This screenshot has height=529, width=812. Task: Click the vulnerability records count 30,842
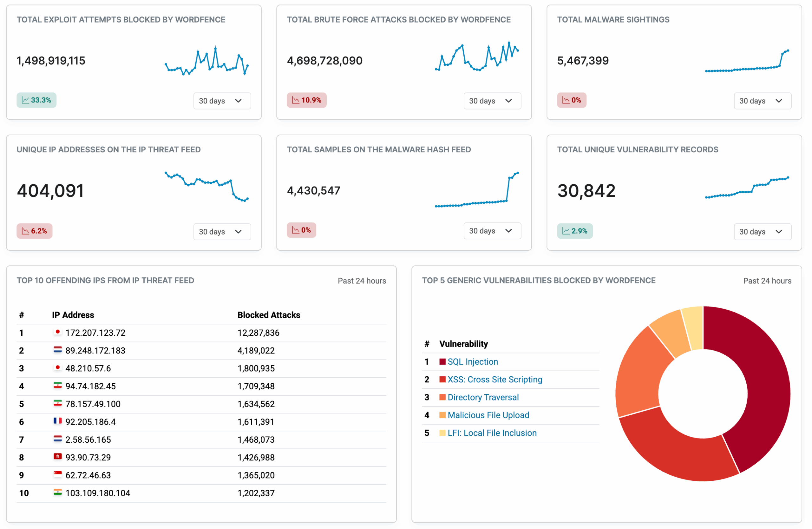click(586, 191)
